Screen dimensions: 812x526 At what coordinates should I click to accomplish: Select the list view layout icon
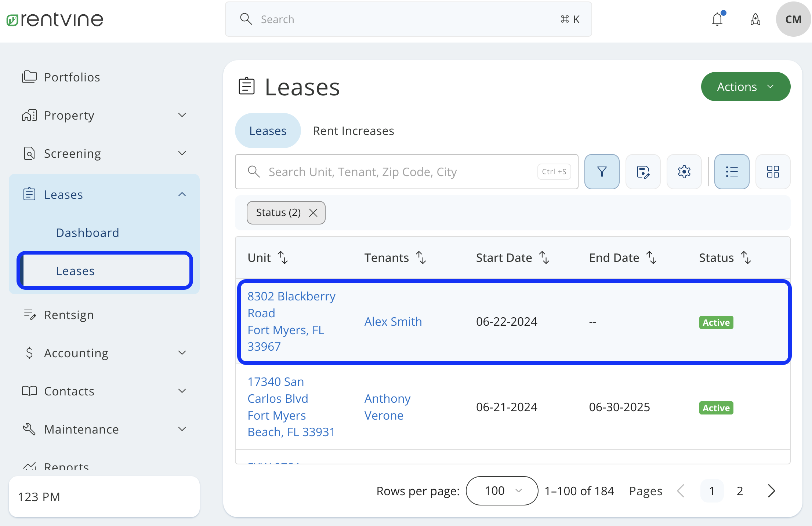[732, 171]
